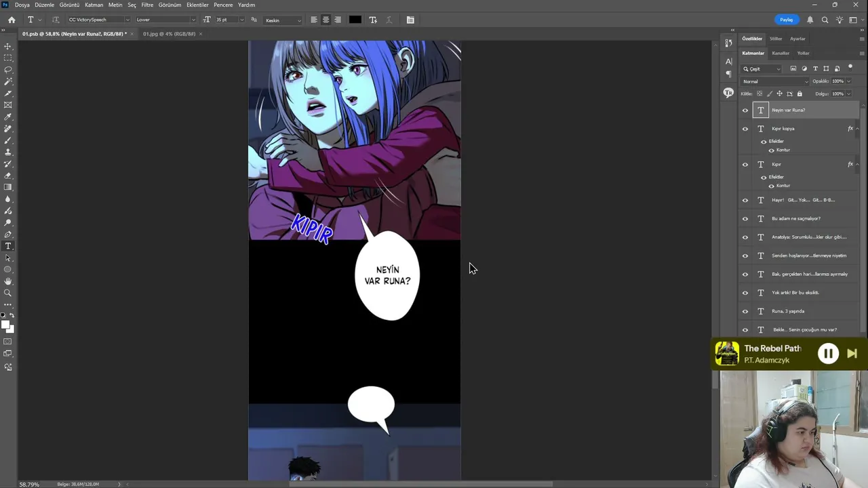Open the notifications bell icon
868x488 pixels.
[x=810, y=20]
